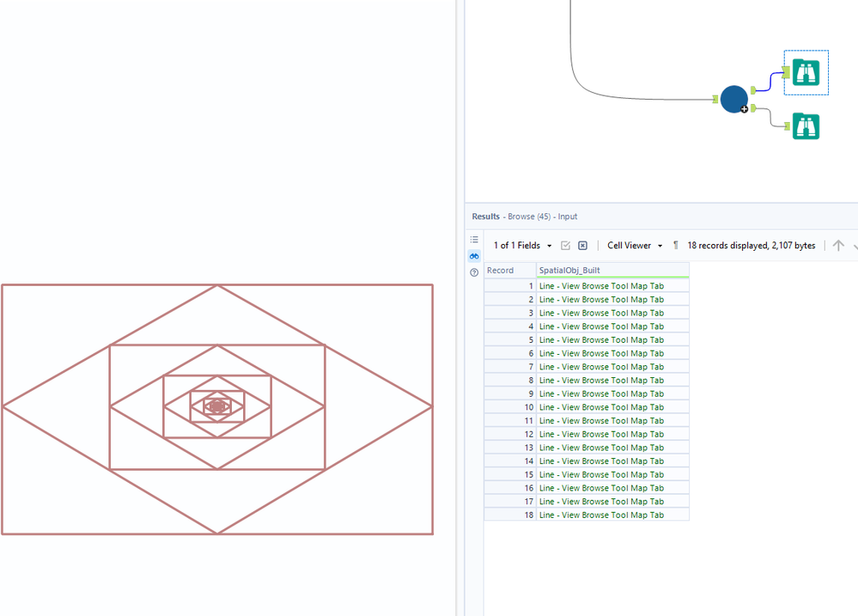
Task: Click record 9 Line spatial object cell
Action: [612, 393]
